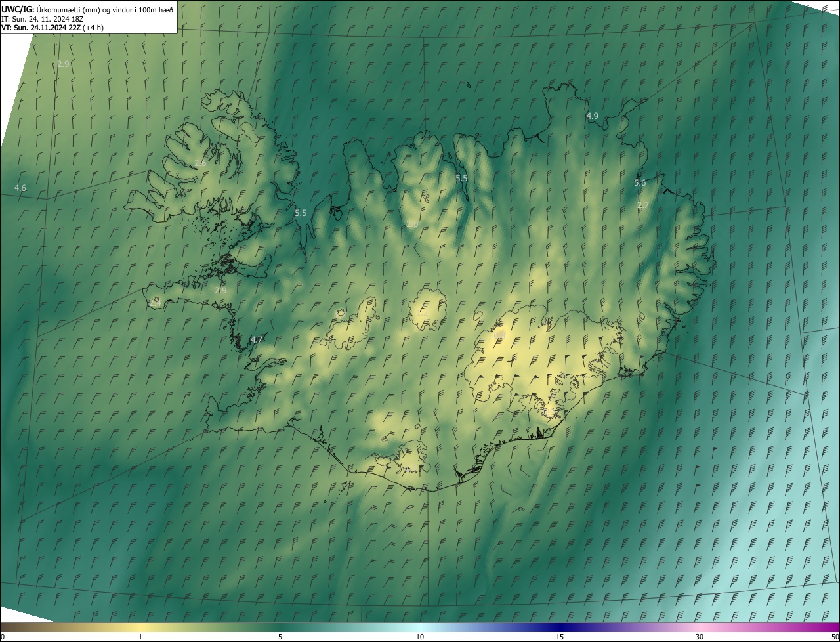Click the 1.2 value on Hofsjökull glacier
Viewport: 840px width, 642px height.
tap(422, 314)
